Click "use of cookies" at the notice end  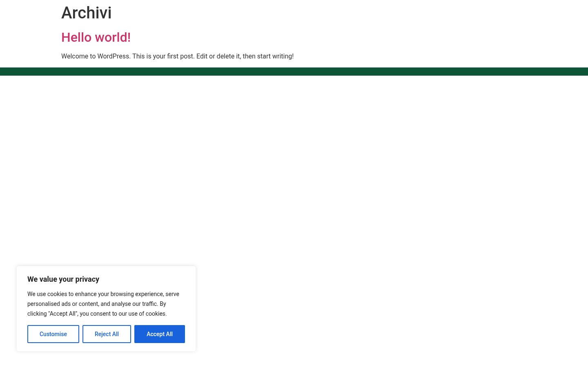[147, 314]
